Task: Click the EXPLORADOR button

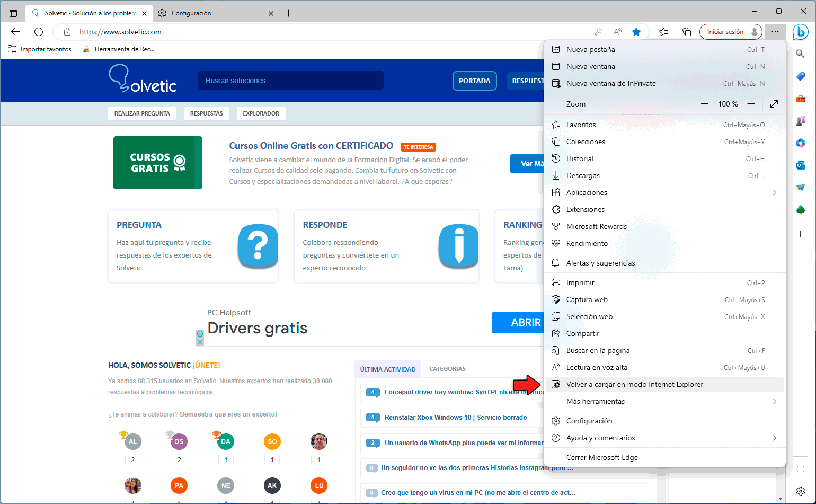Action: point(261,113)
